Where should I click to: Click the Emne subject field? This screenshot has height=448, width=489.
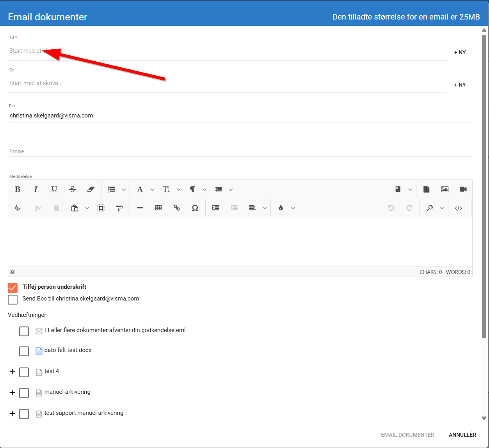[240, 151]
